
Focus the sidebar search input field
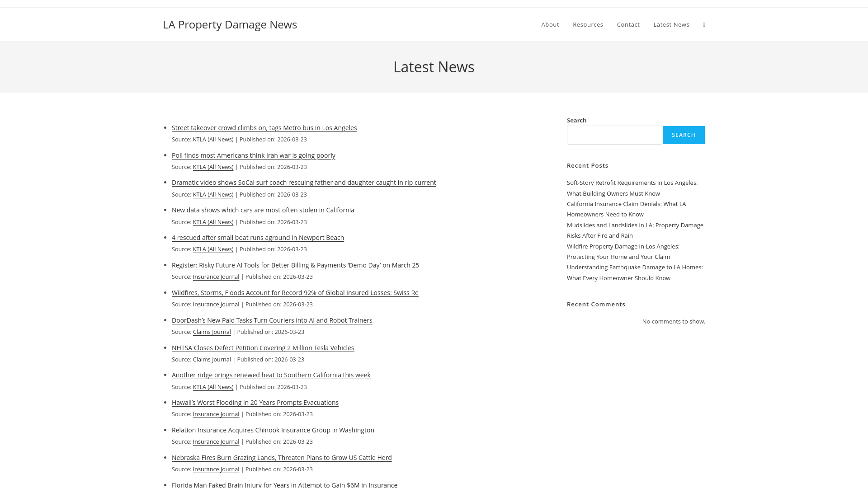pos(614,135)
